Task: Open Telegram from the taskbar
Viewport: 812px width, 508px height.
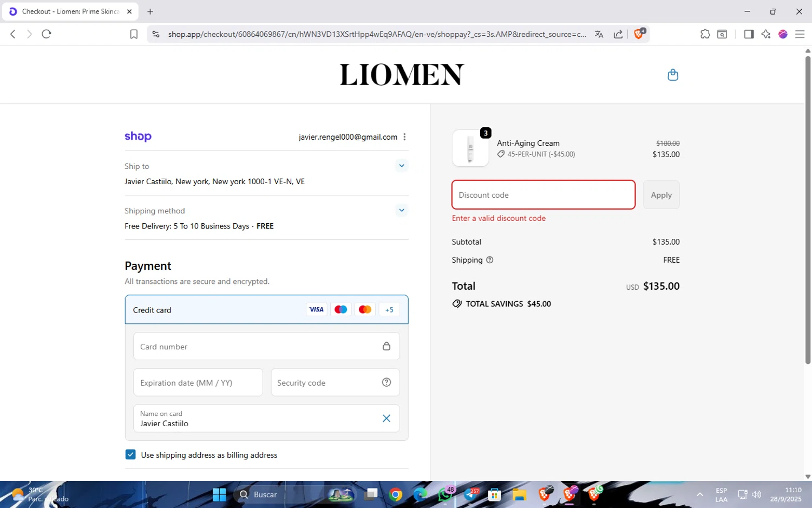Action: pos(470,494)
